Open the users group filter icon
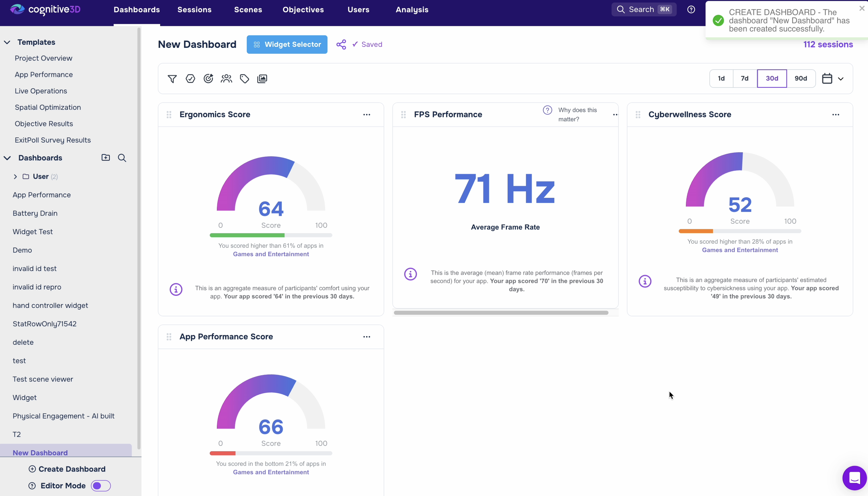 (226, 79)
